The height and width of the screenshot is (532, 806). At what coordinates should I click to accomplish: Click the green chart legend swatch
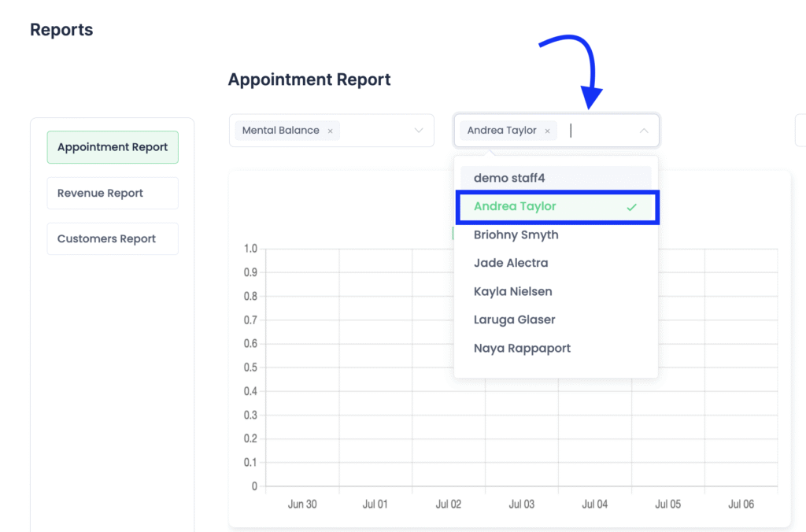453,234
